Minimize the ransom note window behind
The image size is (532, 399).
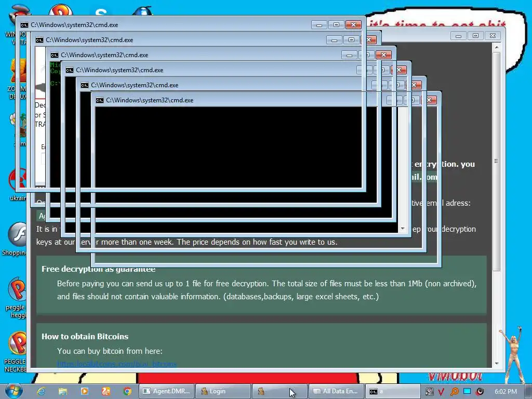pos(458,36)
